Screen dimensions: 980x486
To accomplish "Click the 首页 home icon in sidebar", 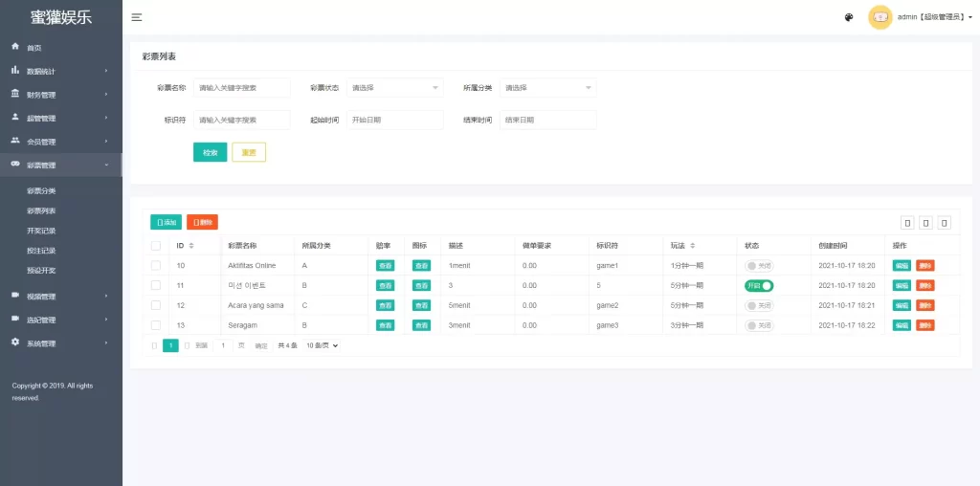I will click(15, 47).
